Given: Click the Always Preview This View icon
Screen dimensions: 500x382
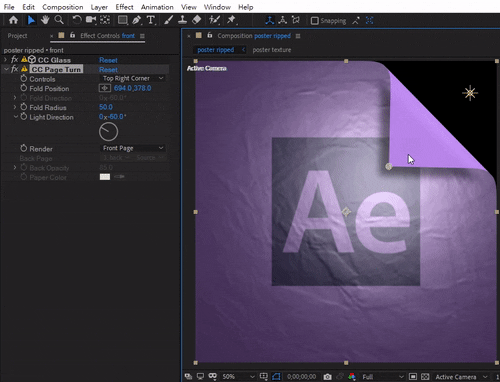Looking at the screenshot, I should (188, 376).
